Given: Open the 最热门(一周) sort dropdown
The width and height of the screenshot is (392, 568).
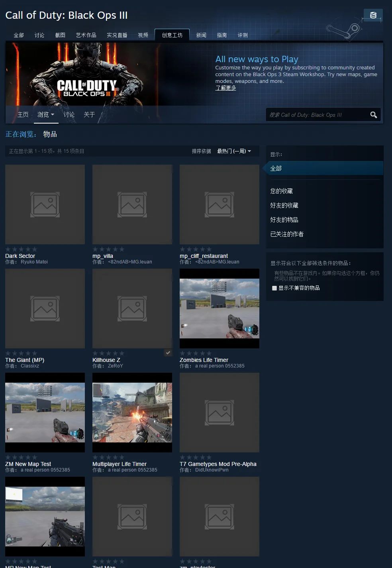Looking at the screenshot, I should point(234,151).
